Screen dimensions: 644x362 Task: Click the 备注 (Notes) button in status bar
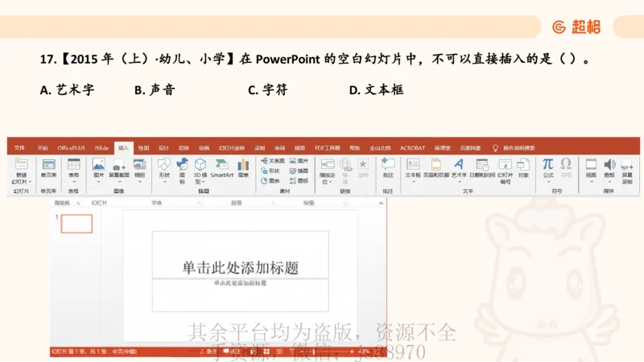coord(208,352)
